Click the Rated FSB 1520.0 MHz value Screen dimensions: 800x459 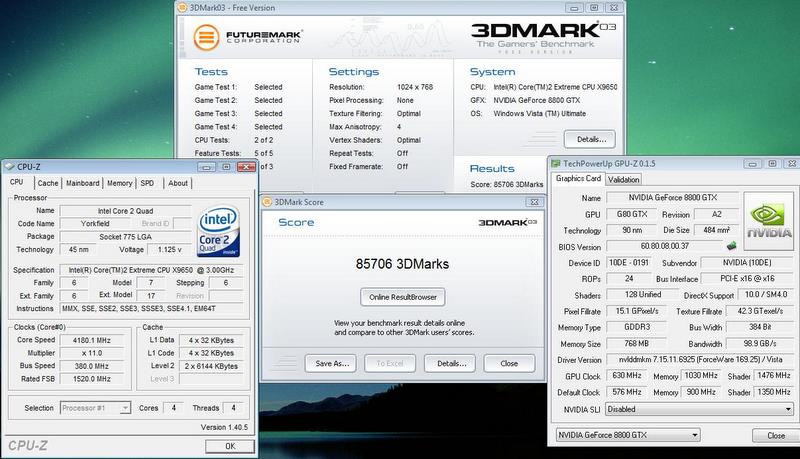click(92, 379)
